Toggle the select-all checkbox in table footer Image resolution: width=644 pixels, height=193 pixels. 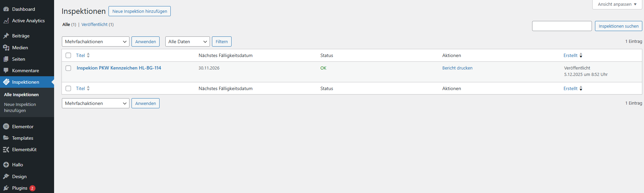click(x=68, y=88)
